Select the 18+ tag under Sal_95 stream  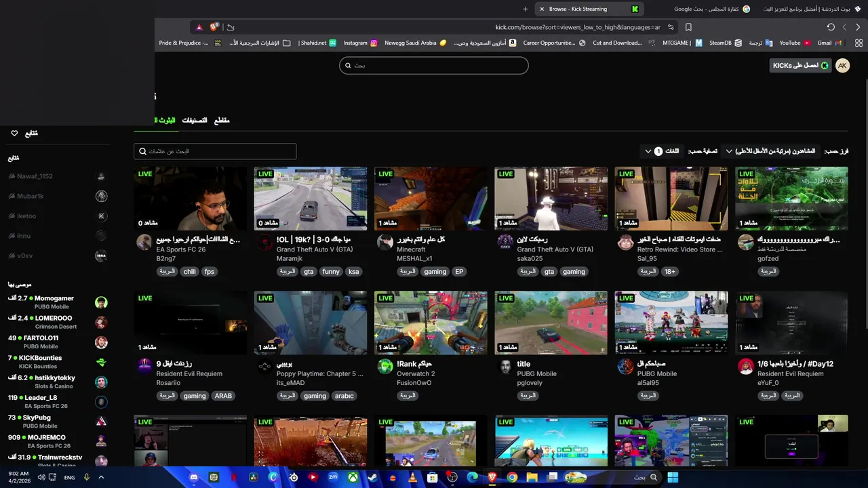(669, 272)
